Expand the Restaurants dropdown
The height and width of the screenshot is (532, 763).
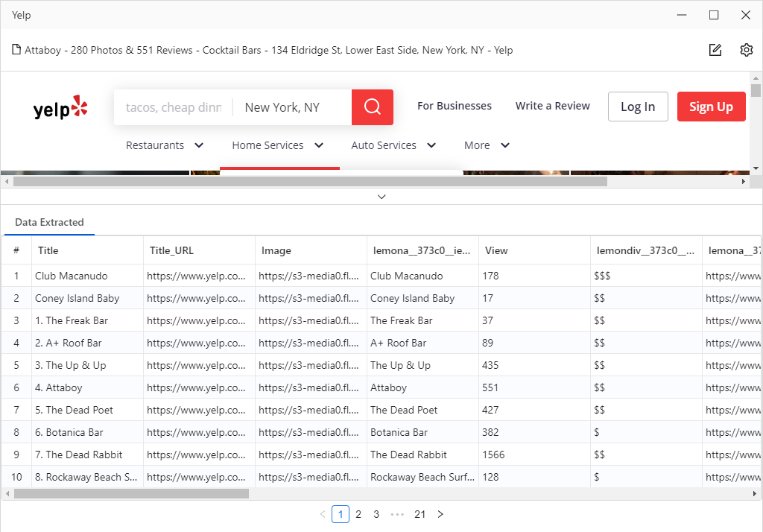click(165, 145)
